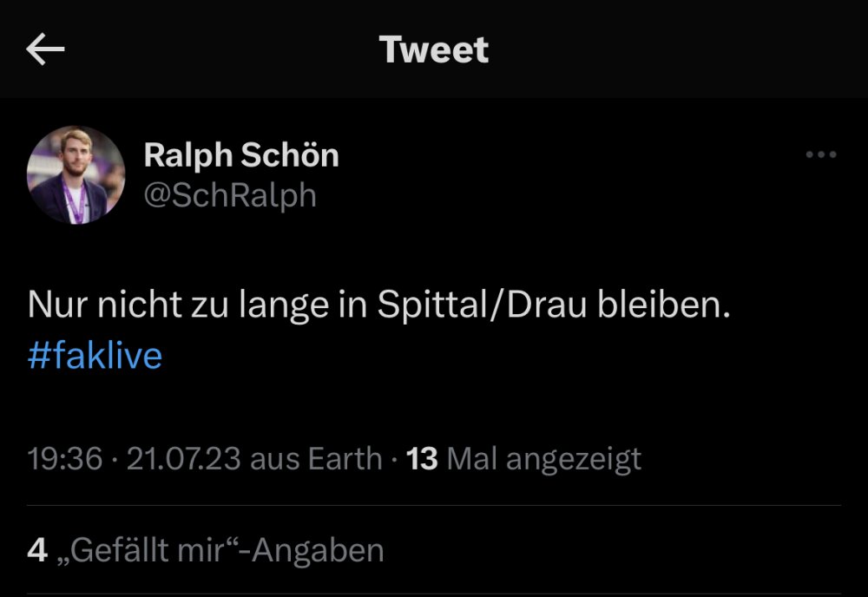This screenshot has height=597, width=868.
Task: Open the #faklive hashtag
Action: [95, 356]
